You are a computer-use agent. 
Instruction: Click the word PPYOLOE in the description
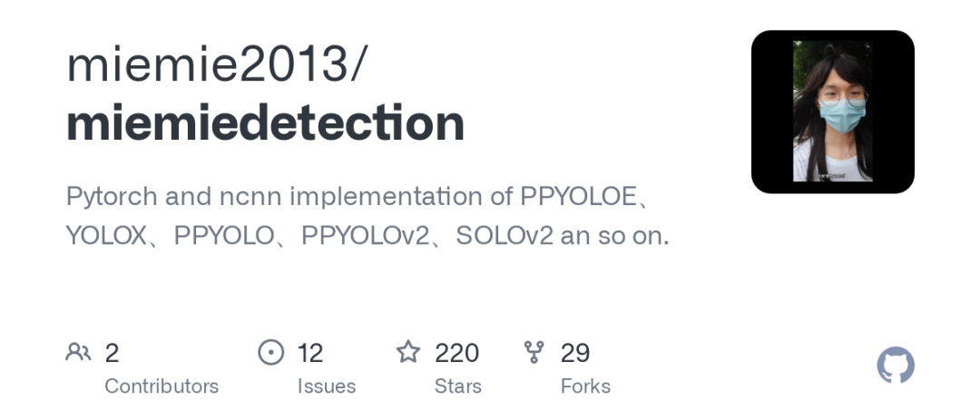(577, 196)
